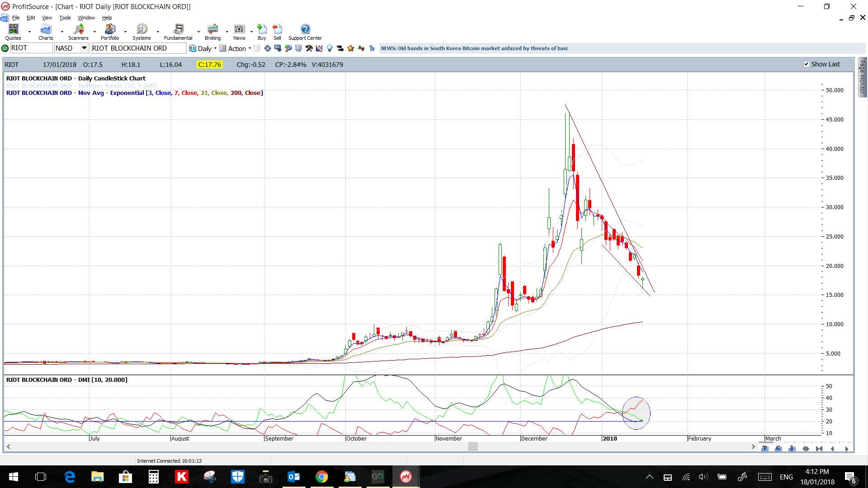
Task: Open the File menu
Action: click(16, 18)
